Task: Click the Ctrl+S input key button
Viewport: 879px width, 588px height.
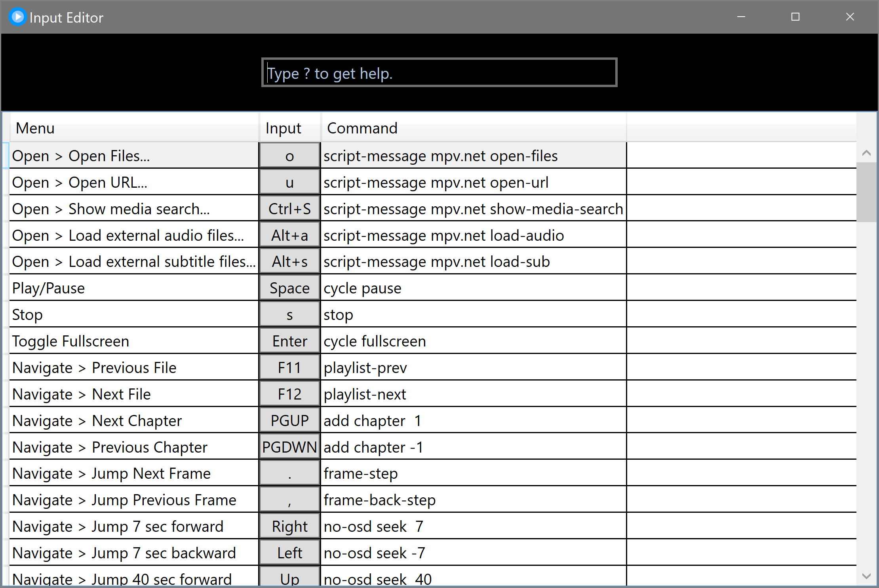Action: click(289, 209)
